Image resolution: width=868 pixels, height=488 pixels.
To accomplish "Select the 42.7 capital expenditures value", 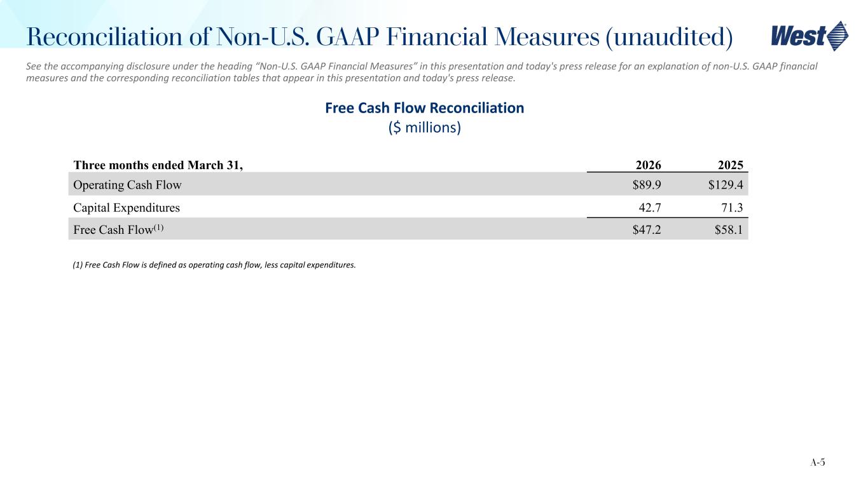I will point(649,207).
